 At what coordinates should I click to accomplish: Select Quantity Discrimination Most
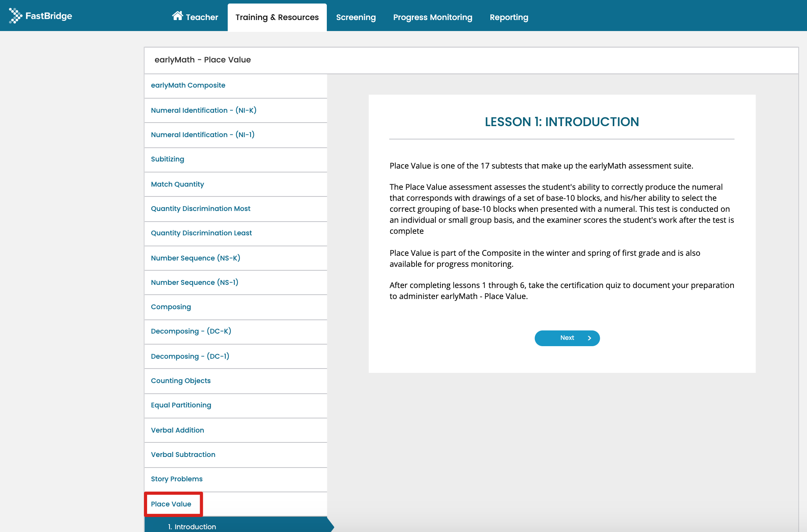click(x=236, y=209)
